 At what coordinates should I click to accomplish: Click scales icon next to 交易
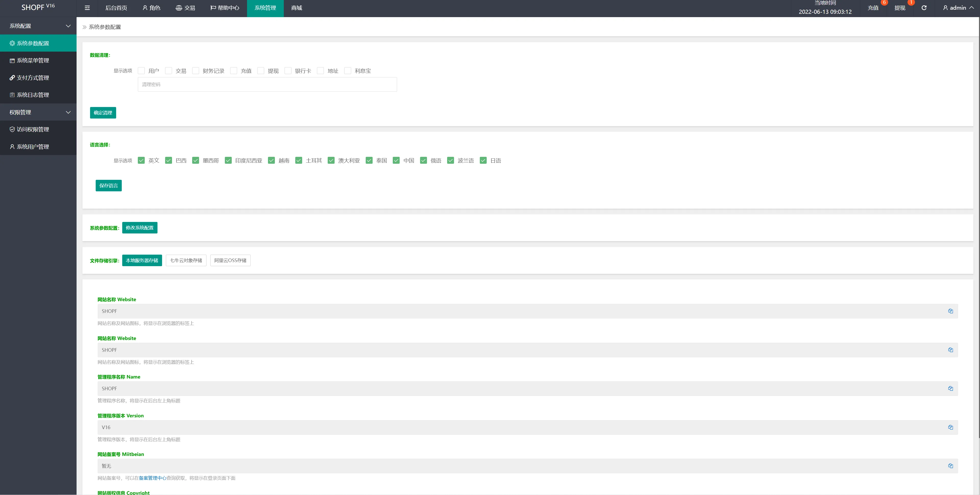[x=179, y=8]
